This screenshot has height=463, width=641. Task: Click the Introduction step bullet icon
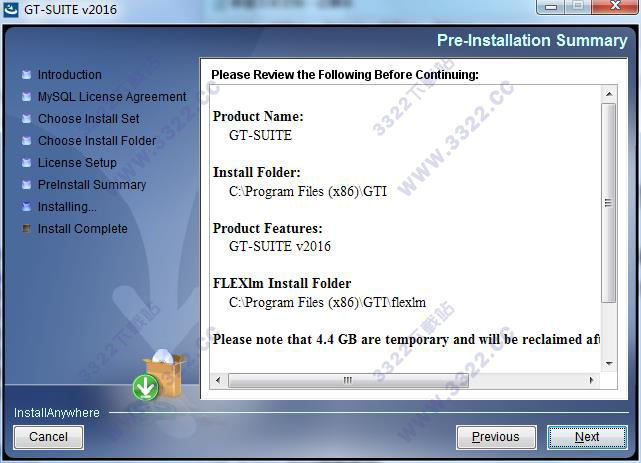[x=27, y=75]
